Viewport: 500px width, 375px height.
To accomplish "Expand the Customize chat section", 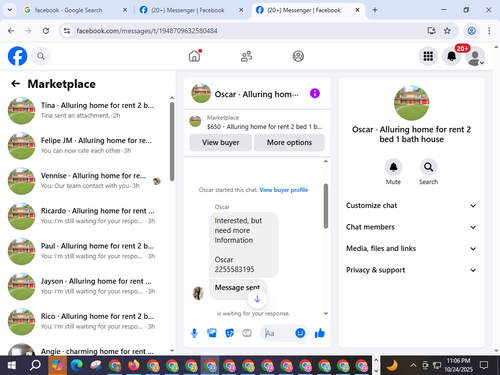I will coord(411,206).
